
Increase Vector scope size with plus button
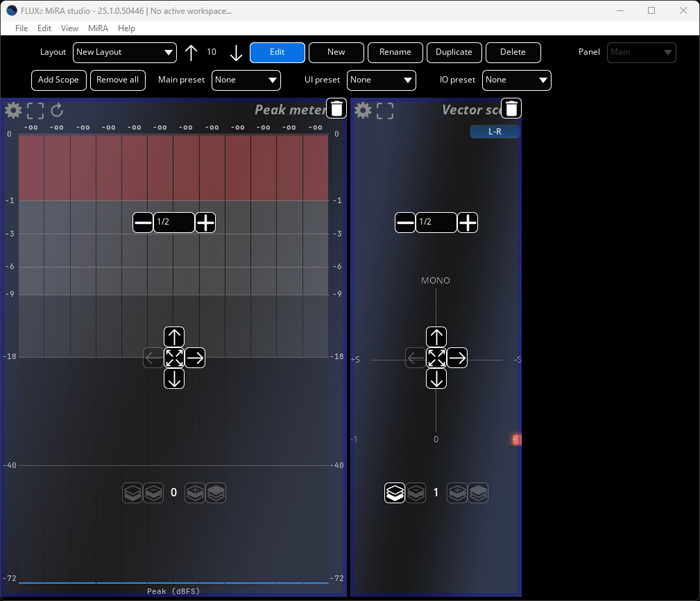467,222
